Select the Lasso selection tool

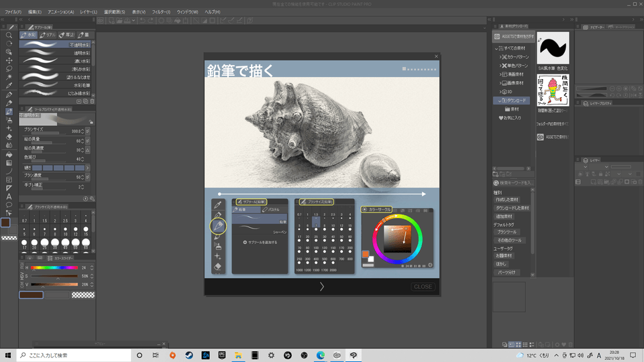9,68
